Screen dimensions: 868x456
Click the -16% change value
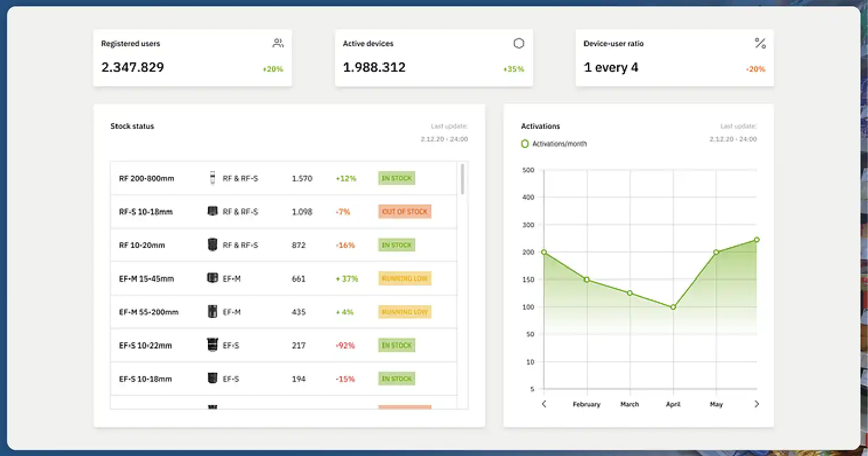click(345, 245)
